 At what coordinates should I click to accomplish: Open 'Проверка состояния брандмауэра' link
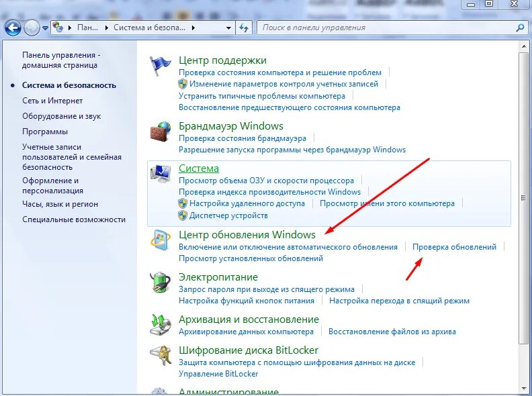(242, 138)
